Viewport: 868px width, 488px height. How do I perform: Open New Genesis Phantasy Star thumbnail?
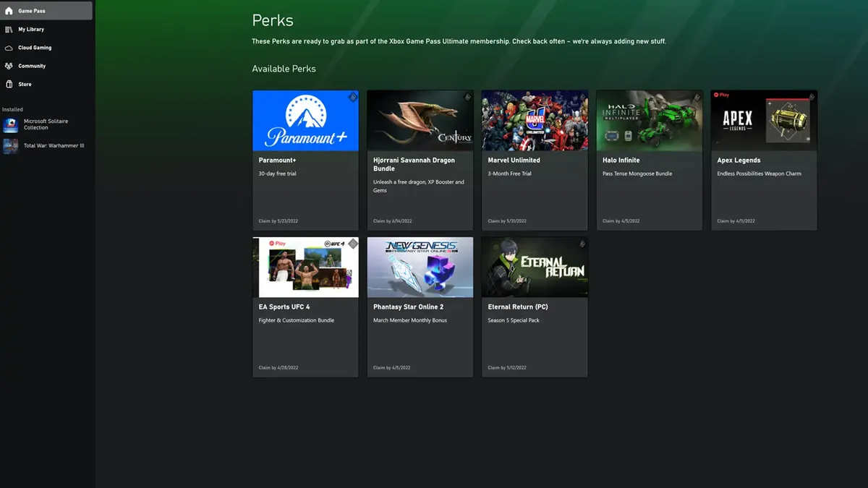pos(420,267)
